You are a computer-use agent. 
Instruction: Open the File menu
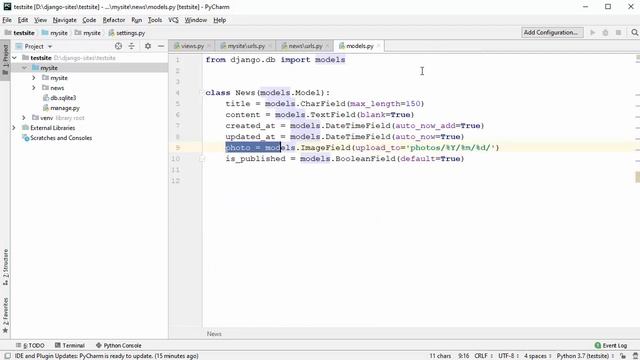[7, 20]
